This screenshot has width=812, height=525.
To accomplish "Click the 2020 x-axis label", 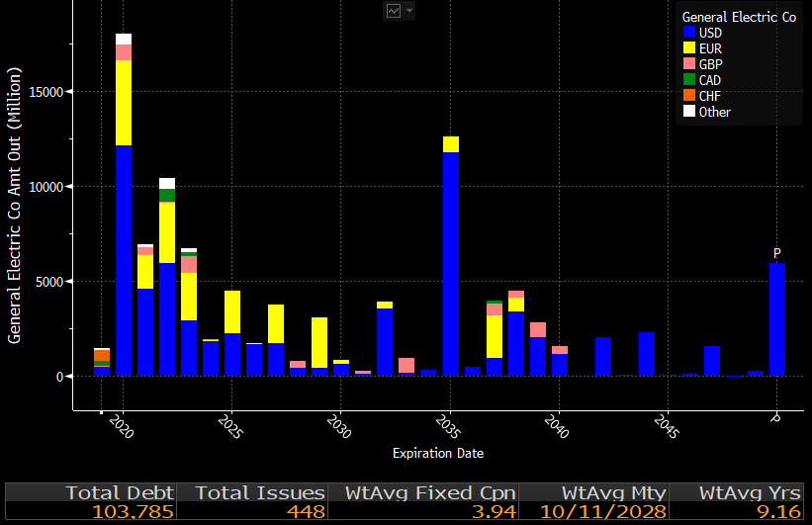I will point(122,427).
